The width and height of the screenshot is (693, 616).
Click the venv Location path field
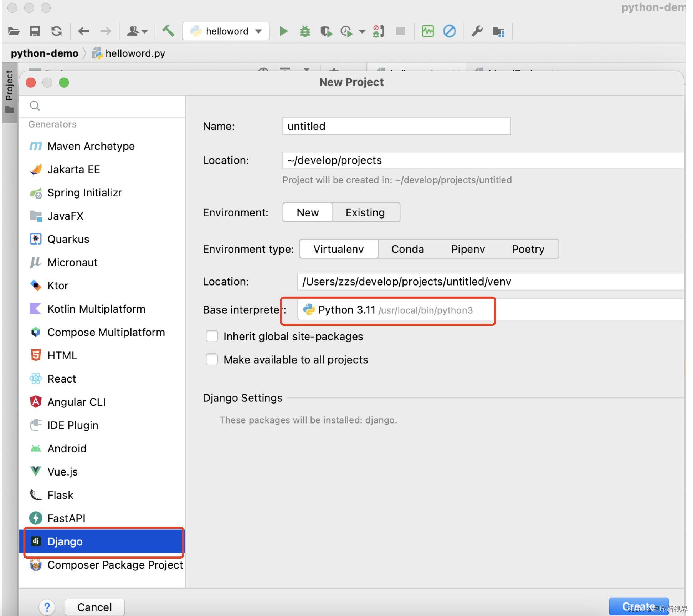[x=491, y=282]
